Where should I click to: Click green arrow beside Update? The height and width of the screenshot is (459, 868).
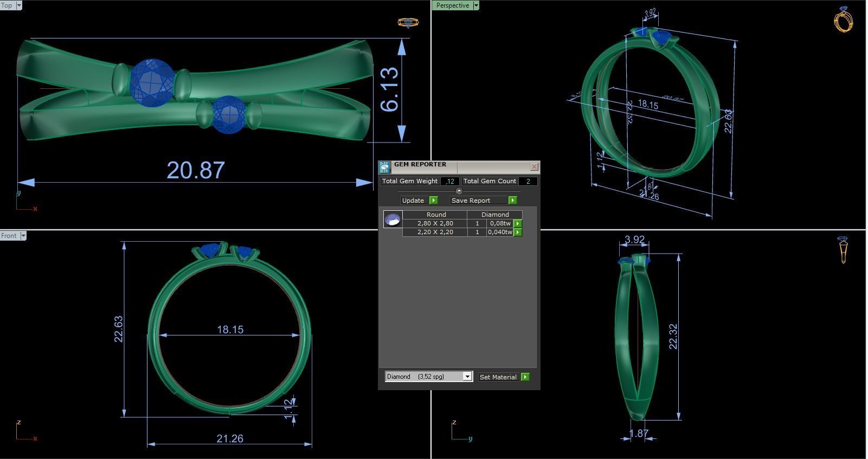click(x=434, y=201)
